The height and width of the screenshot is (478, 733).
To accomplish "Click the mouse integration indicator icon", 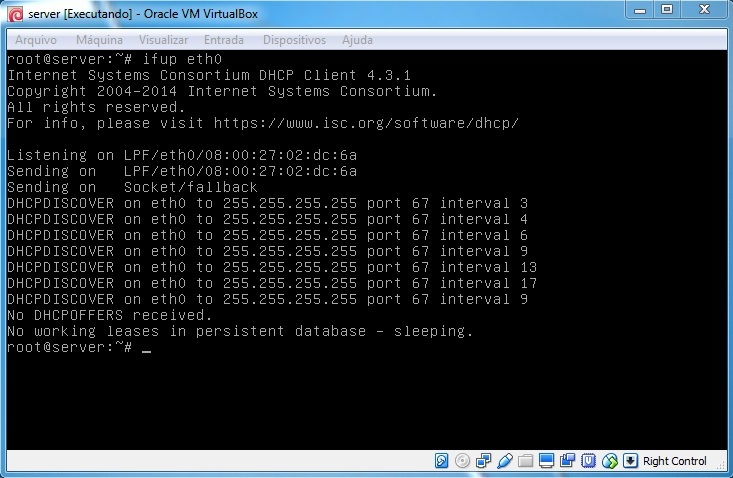I will point(610,461).
